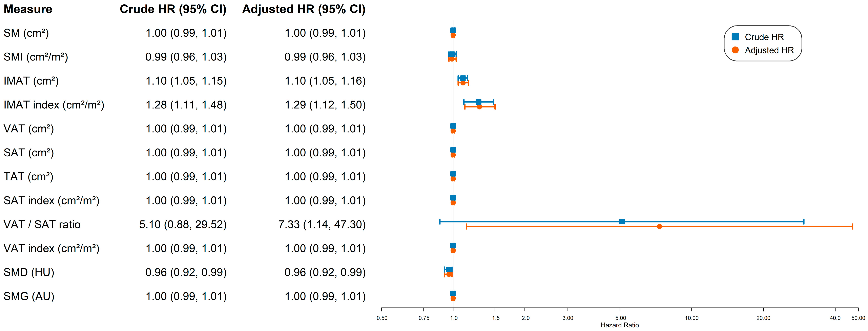Click blue square marker for IMAT index row
The image size is (868, 331).
coord(478,102)
